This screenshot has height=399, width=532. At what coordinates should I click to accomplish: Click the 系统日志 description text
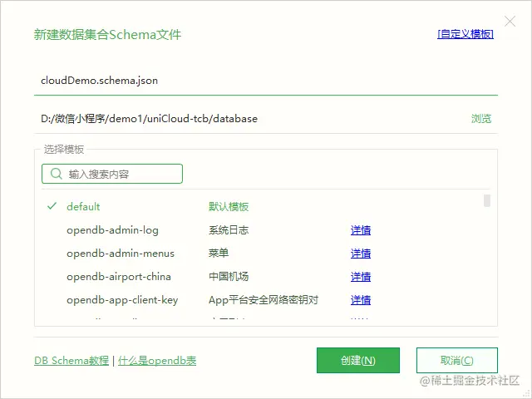(x=229, y=230)
